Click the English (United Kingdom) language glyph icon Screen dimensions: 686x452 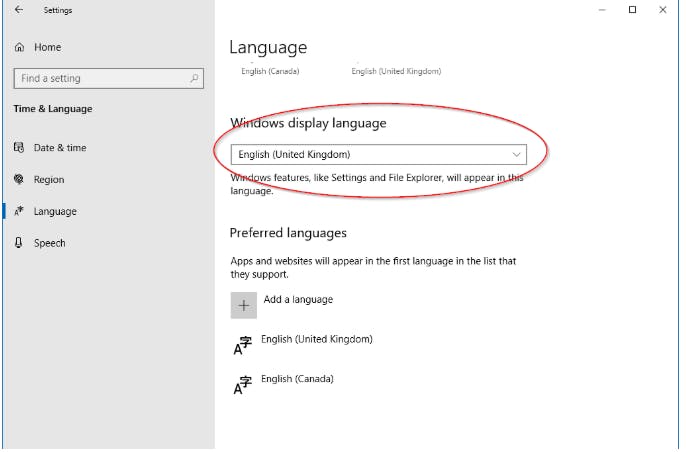[242, 346]
